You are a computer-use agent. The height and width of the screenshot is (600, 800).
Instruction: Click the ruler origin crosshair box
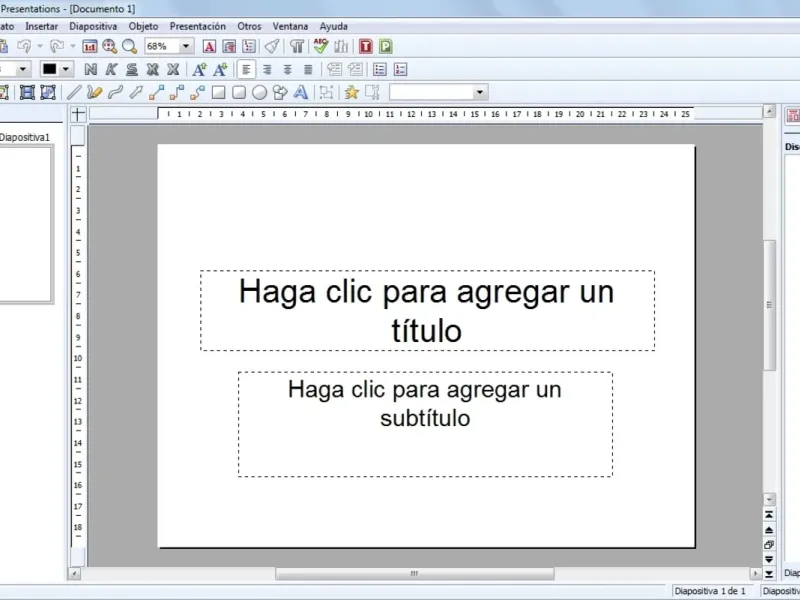78,114
